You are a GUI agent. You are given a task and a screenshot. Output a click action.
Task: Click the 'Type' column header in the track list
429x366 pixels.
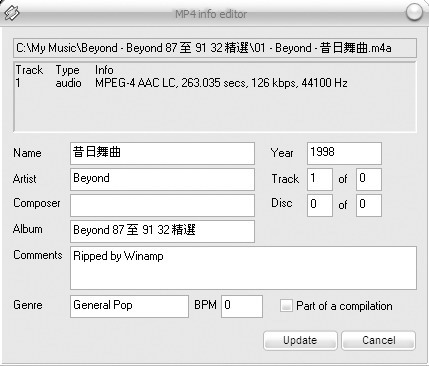tap(67, 70)
